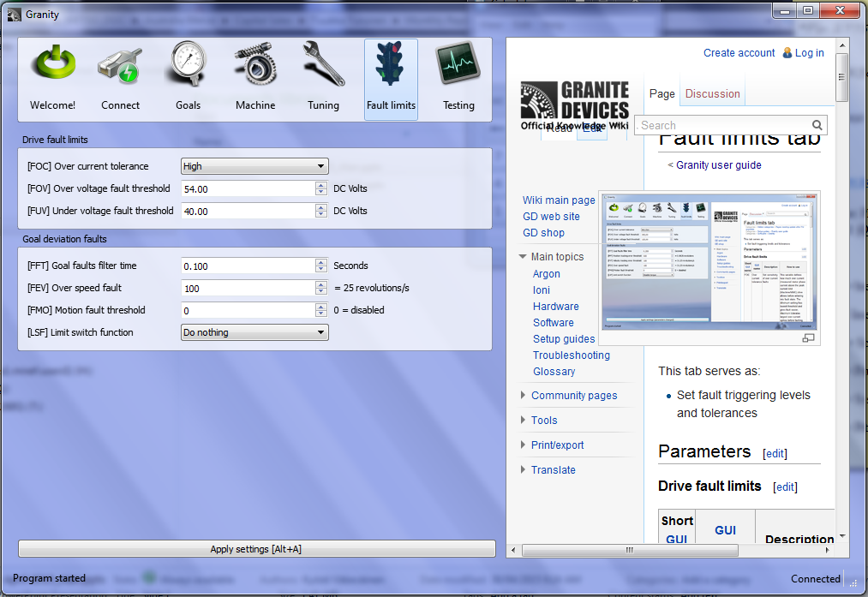This screenshot has width=868, height=597.
Task: Open the Glossary link
Action: point(554,371)
